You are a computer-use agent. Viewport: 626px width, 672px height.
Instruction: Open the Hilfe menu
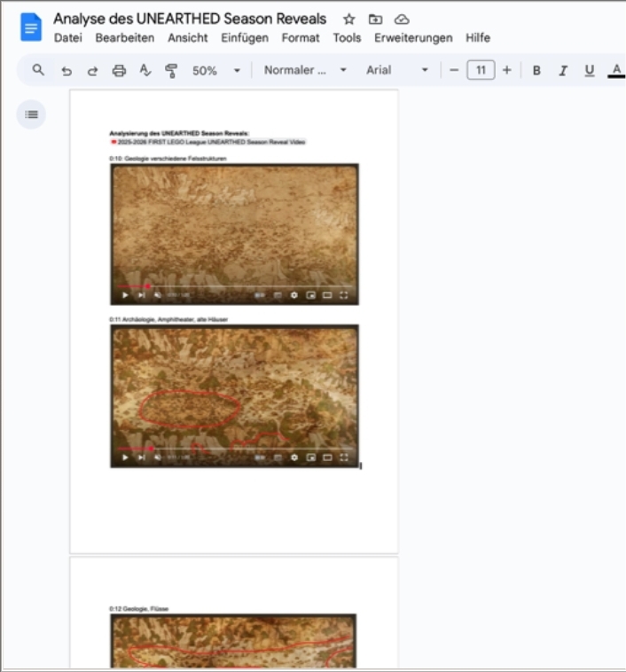point(478,38)
